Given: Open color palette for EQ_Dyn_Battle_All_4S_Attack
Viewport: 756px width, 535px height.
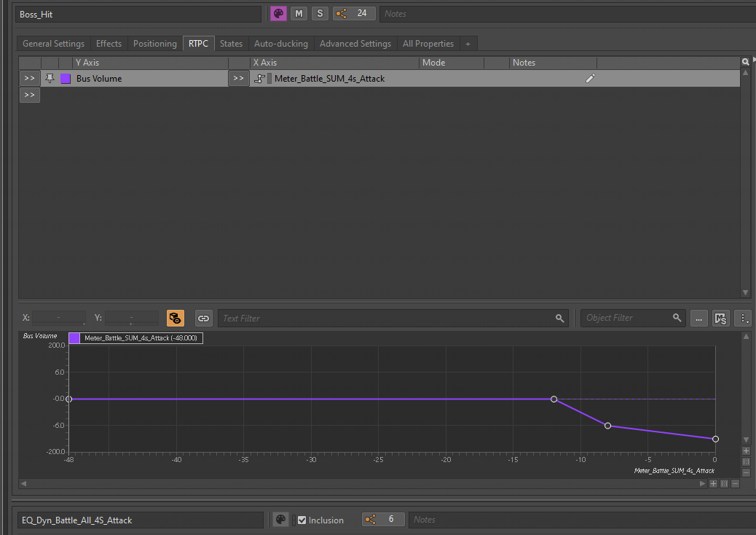Looking at the screenshot, I should click(280, 520).
